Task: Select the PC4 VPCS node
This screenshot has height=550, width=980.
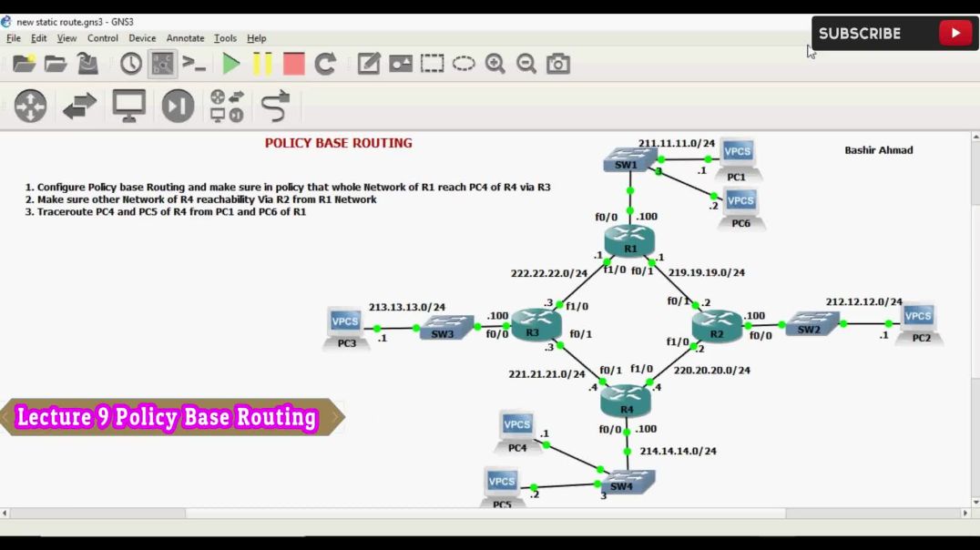Action: (x=517, y=432)
